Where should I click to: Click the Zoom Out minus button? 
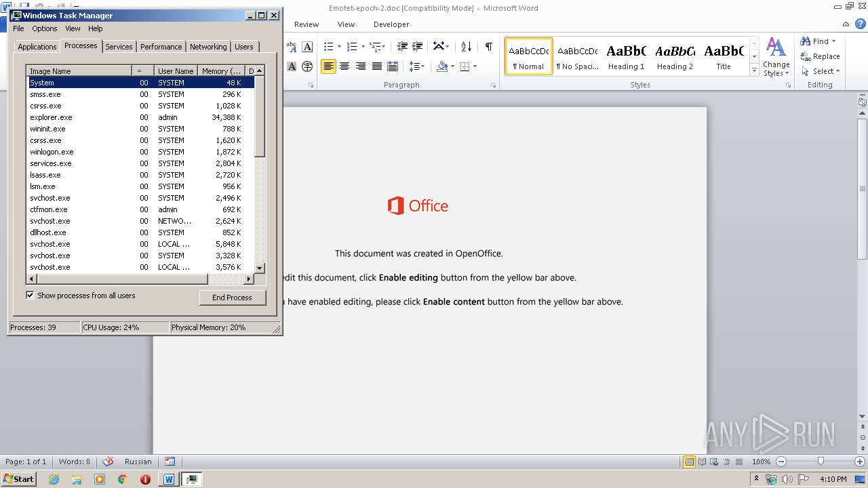pos(781,462)
